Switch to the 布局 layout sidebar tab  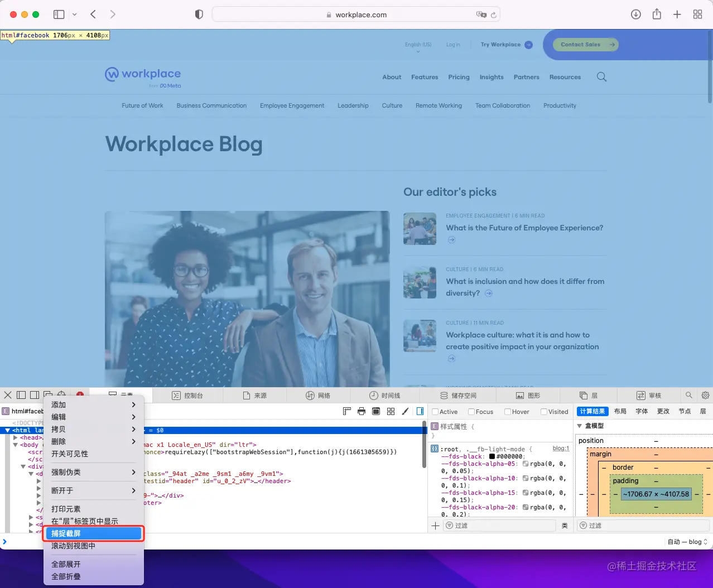[620, 411]
